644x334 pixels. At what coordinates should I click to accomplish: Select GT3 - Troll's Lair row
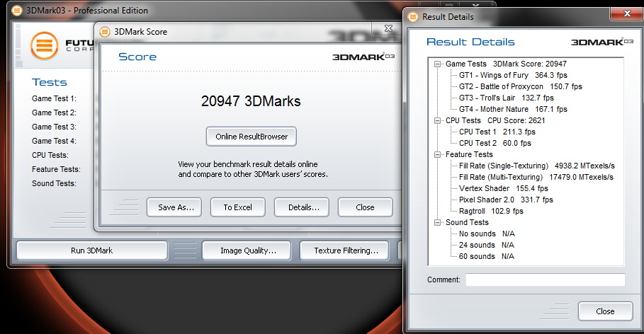pos(506,98)
